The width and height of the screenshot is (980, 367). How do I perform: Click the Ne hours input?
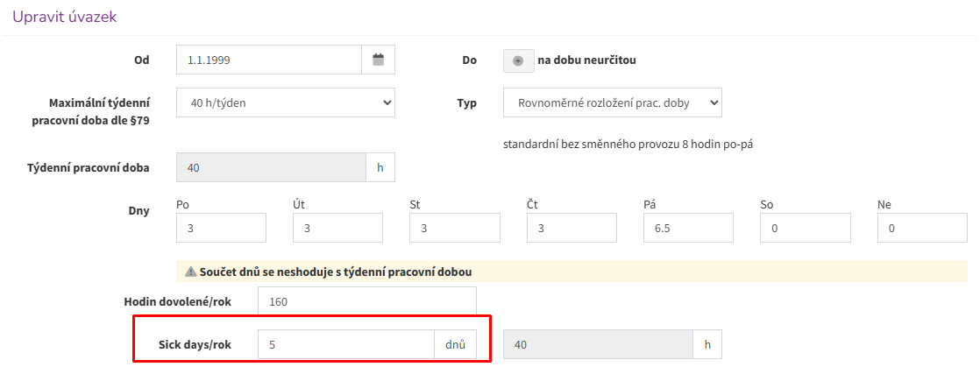pyautogui.click(x=922, y=228)
